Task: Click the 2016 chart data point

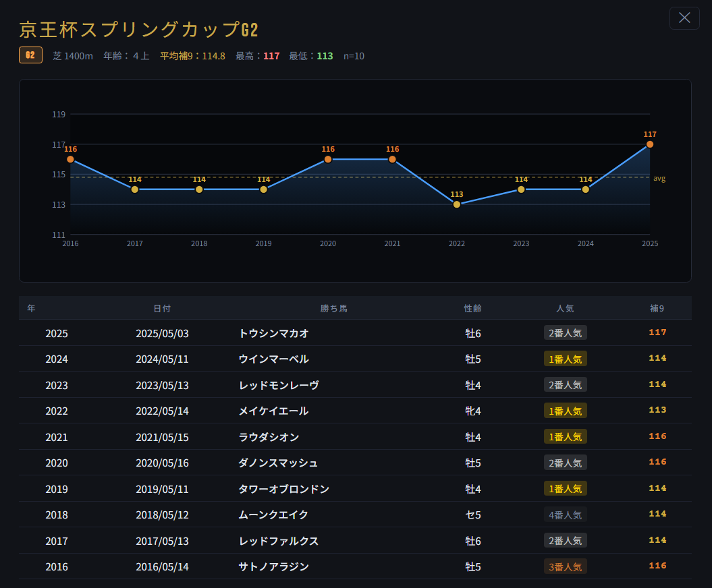Action: pos(71,159)
